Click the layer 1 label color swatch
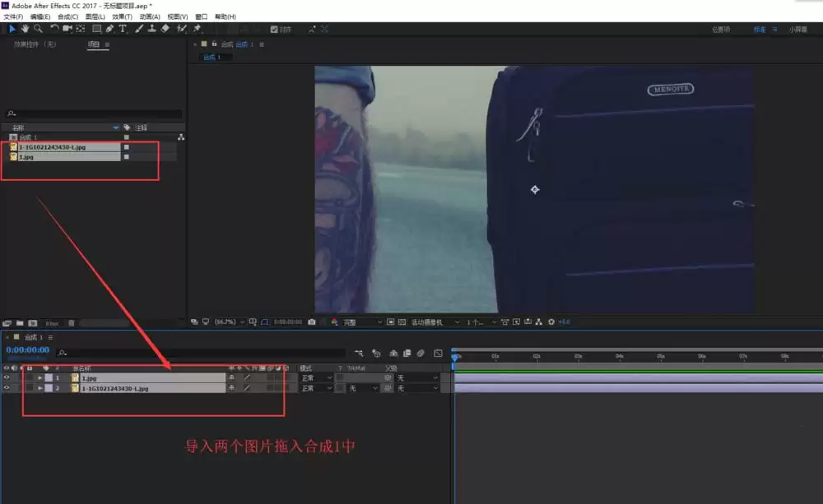Image resolution: width=823 pixels, height=504 pixels. pos(49,377)
